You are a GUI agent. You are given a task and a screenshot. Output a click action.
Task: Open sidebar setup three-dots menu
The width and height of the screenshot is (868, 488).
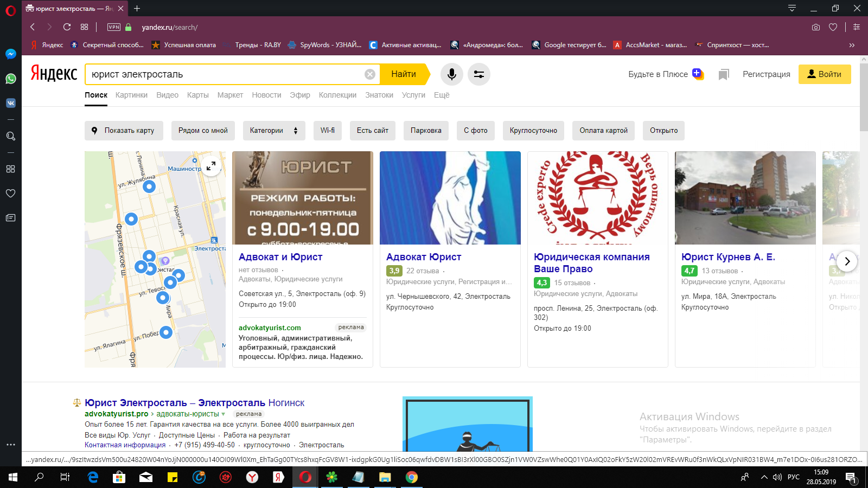point(11,445)
